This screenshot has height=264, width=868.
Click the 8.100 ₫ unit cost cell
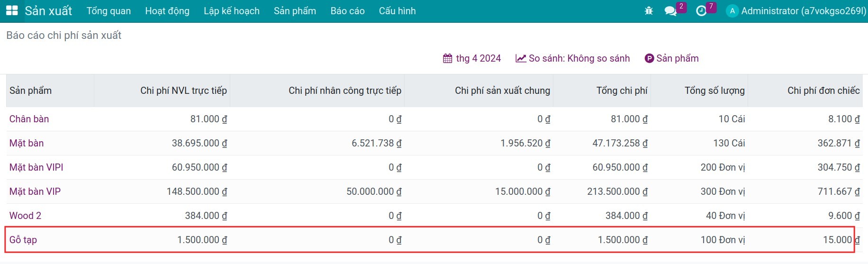(844, 119)
